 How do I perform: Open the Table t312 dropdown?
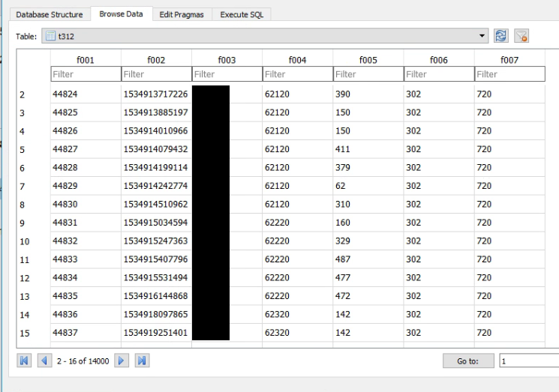pyautogui.click(x=482, y=36)
